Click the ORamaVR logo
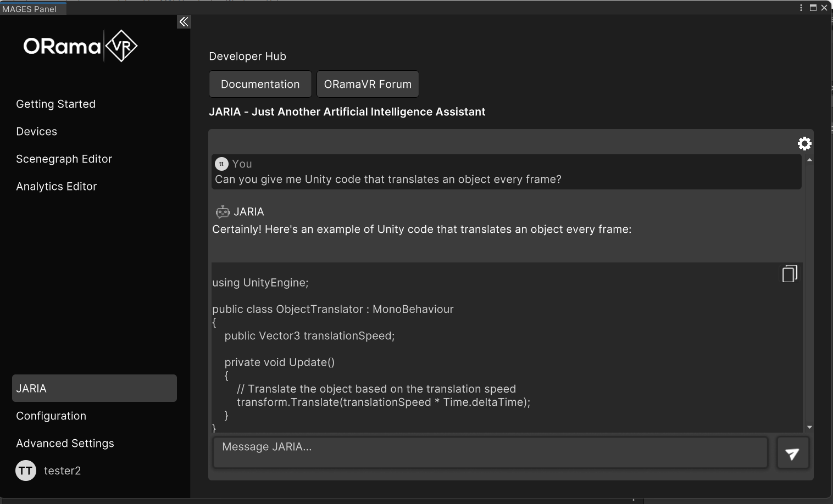Viewport: 833px width, 504px height. point(80,46)
